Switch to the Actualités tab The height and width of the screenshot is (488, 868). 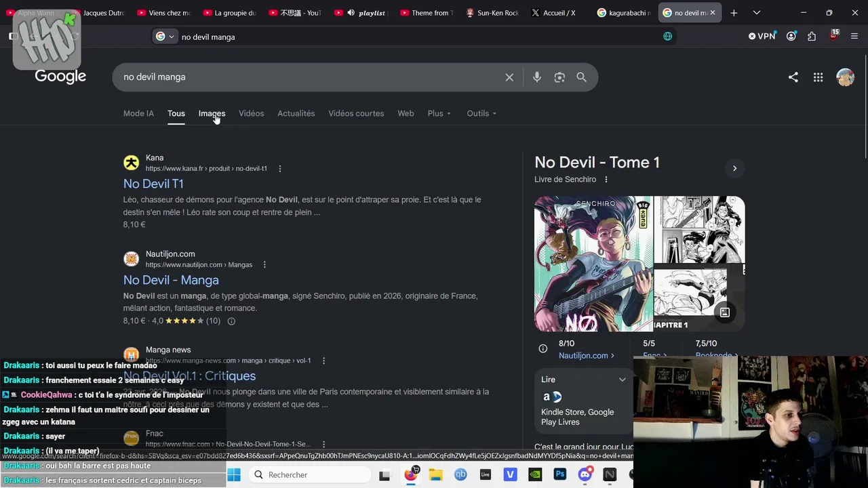pos(296,114)
